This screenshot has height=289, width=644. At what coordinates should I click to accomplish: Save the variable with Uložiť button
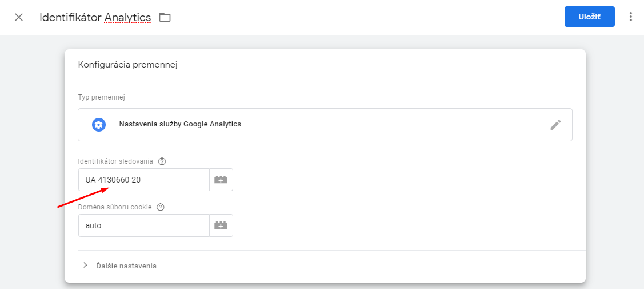pyautogui.click(x=589, y=17)
